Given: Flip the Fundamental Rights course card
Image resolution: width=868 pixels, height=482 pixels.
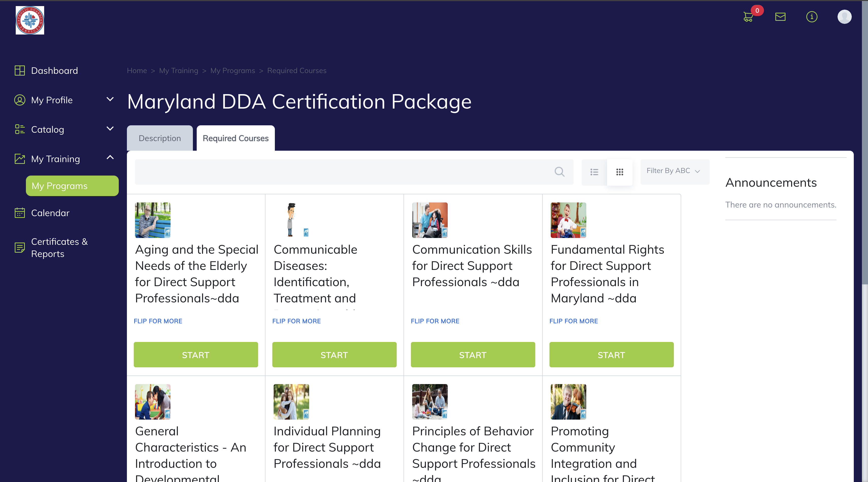Looking at the screenshot, I should [574, 321].
